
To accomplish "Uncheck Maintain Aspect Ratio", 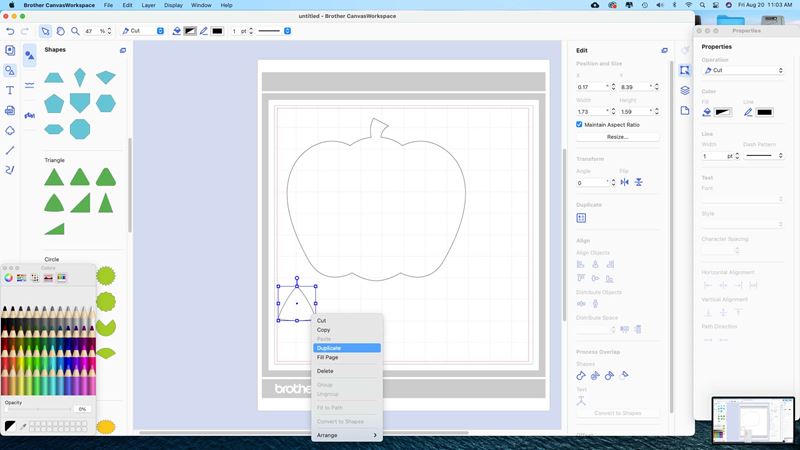I will click(580, 124).
